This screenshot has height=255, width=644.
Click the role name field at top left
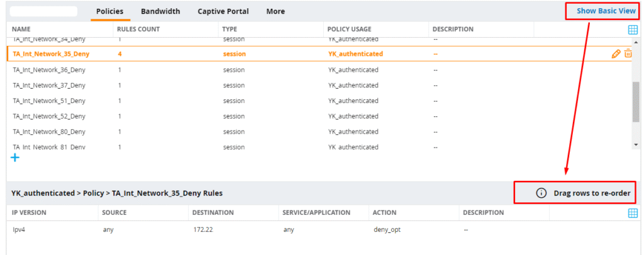[x=44, y=11]
